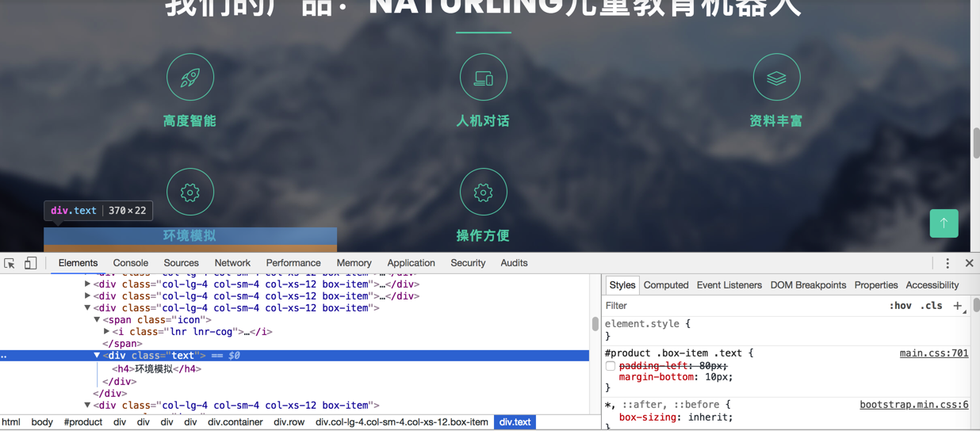Activate the inspect element picker icon

10,263
